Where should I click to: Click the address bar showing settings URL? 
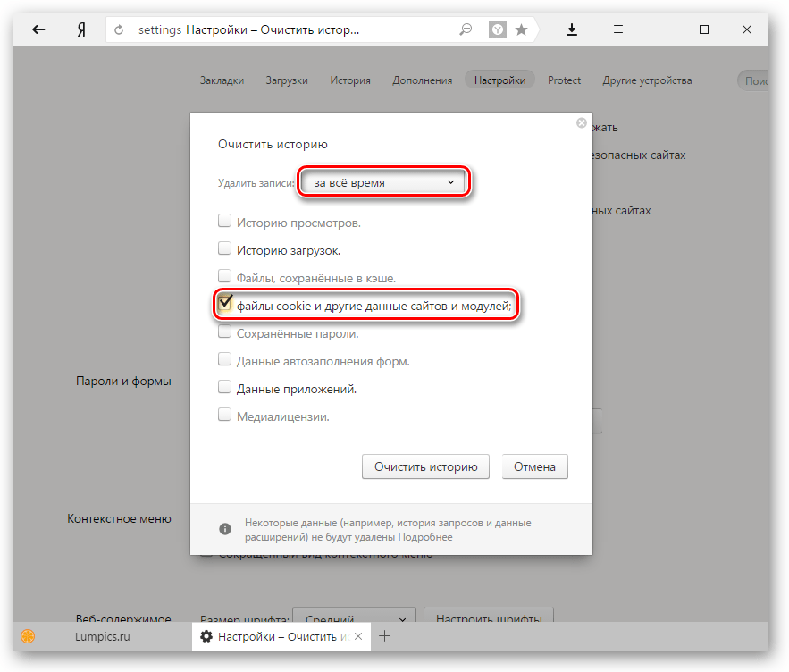tap(286, 29)
